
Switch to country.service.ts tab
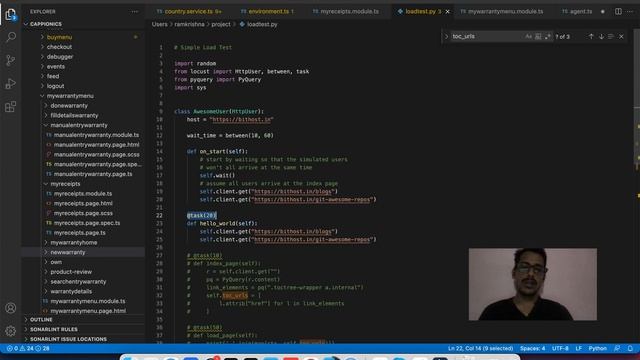point(189,11)
